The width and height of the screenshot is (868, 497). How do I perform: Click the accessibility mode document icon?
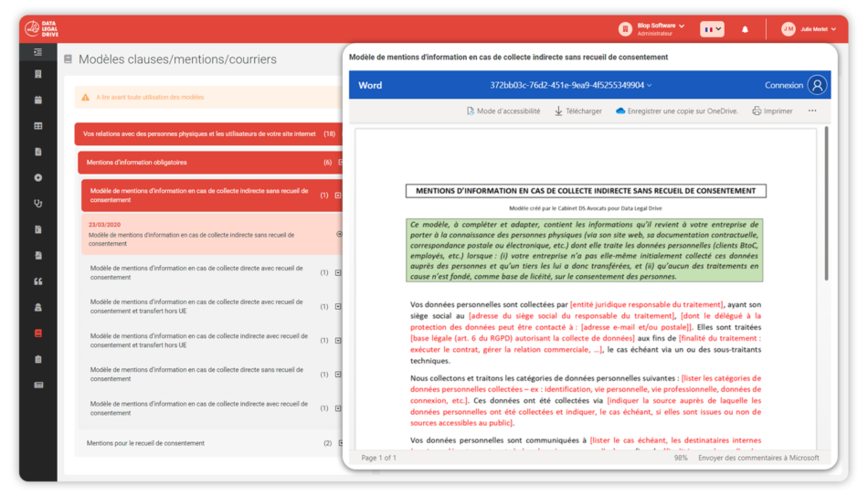tap(470, 111)
